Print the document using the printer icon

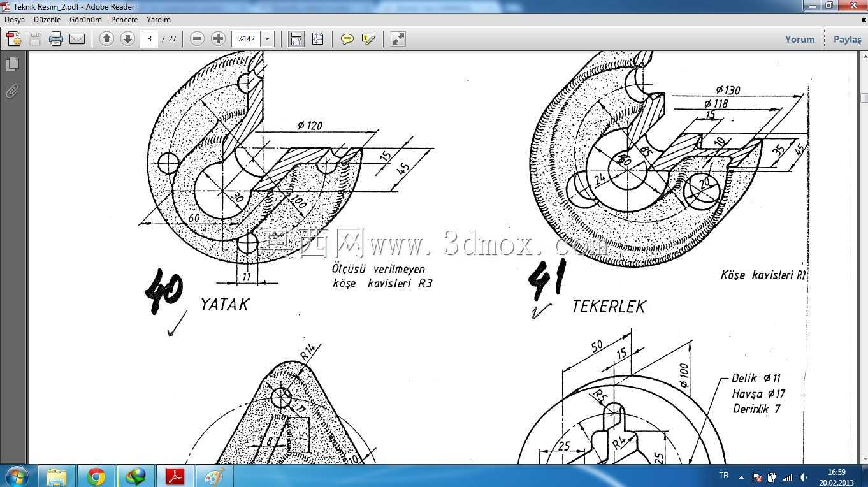(56, 39)
